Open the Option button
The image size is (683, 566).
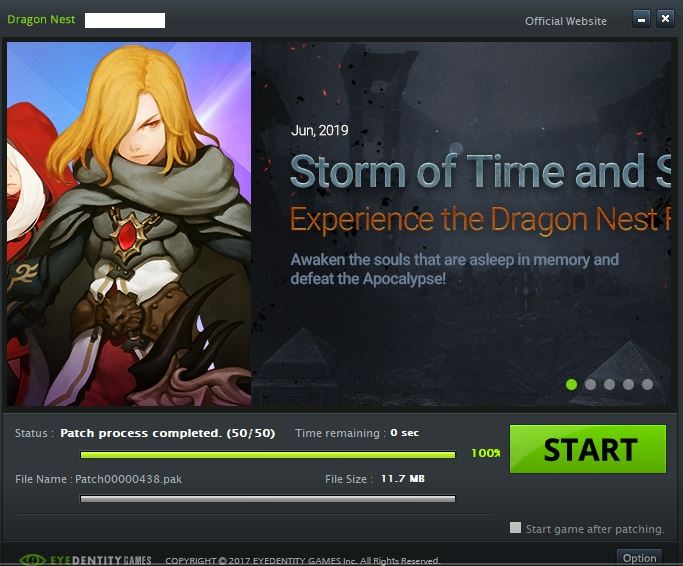click(639, 558)
